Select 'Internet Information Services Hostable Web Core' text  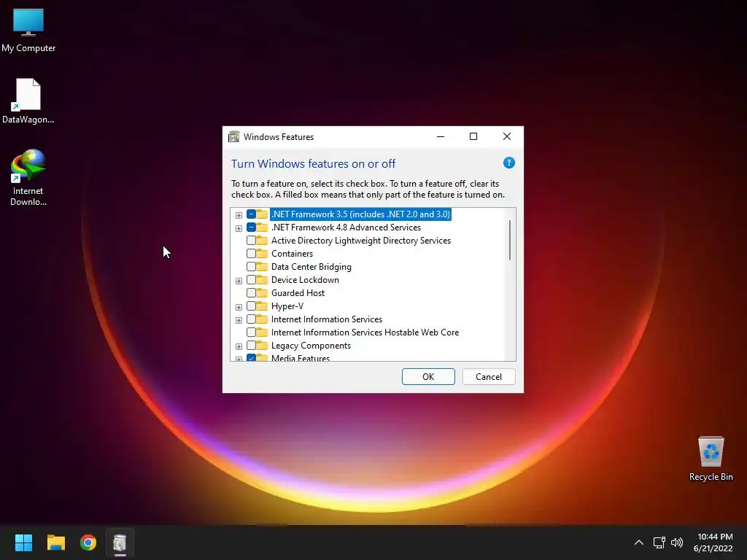pos(365,332)
